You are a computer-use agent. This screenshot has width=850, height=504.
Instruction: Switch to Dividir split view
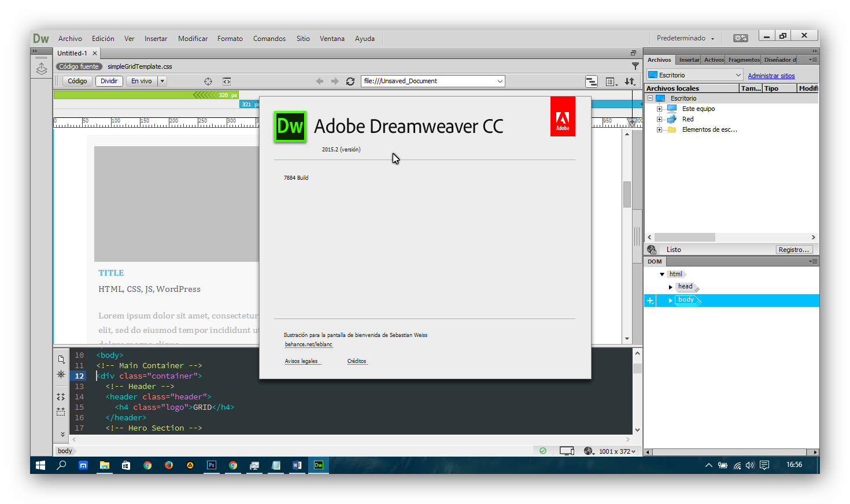pos(109,81)
